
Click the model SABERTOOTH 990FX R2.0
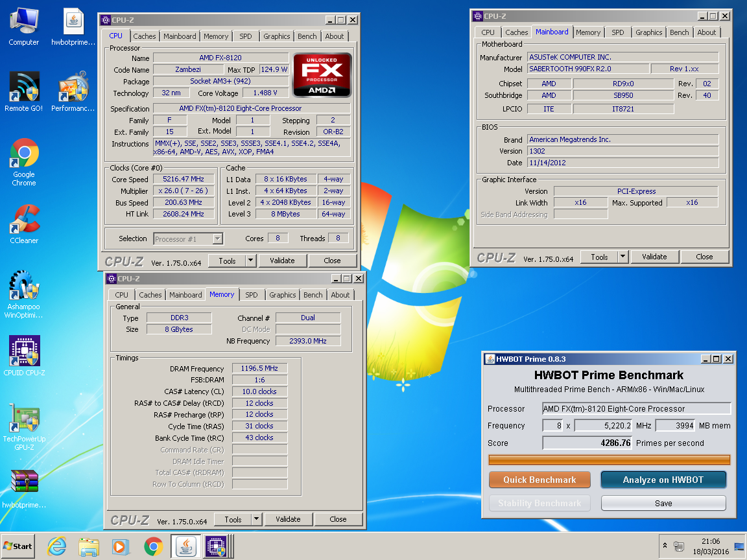tap(588, 69)
